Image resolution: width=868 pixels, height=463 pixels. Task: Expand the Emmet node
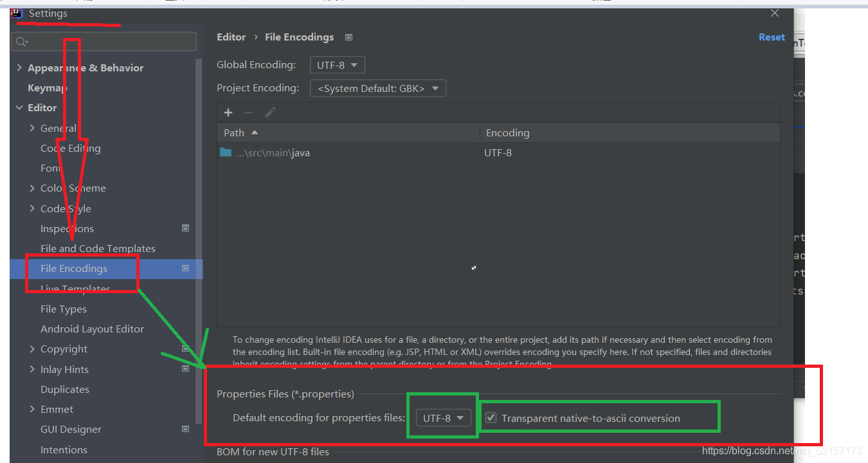tap(32, 409)
